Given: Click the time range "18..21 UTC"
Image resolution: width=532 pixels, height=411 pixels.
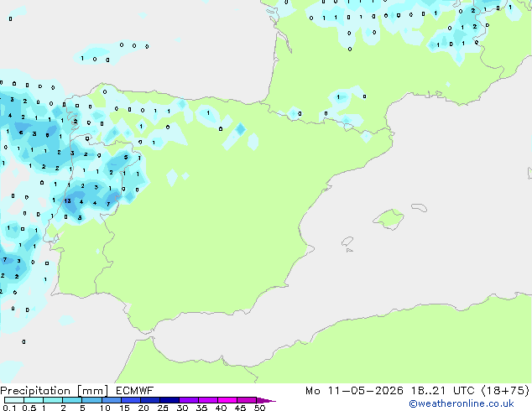Looking at the screenshot, I should coord(442,391).
